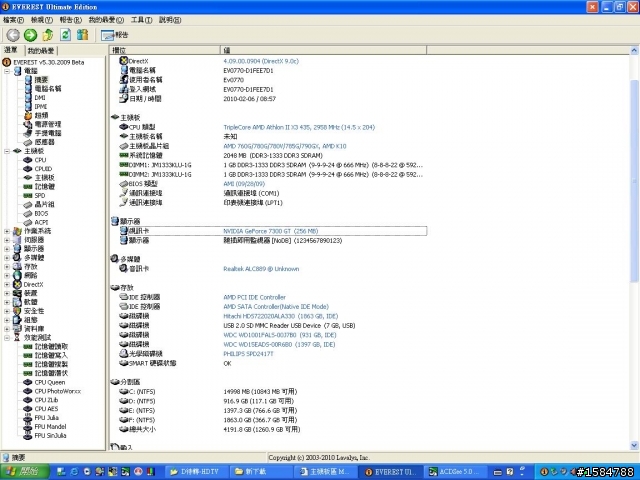Select SPD item in tree

pyautogui.click(x=40, y=196)
